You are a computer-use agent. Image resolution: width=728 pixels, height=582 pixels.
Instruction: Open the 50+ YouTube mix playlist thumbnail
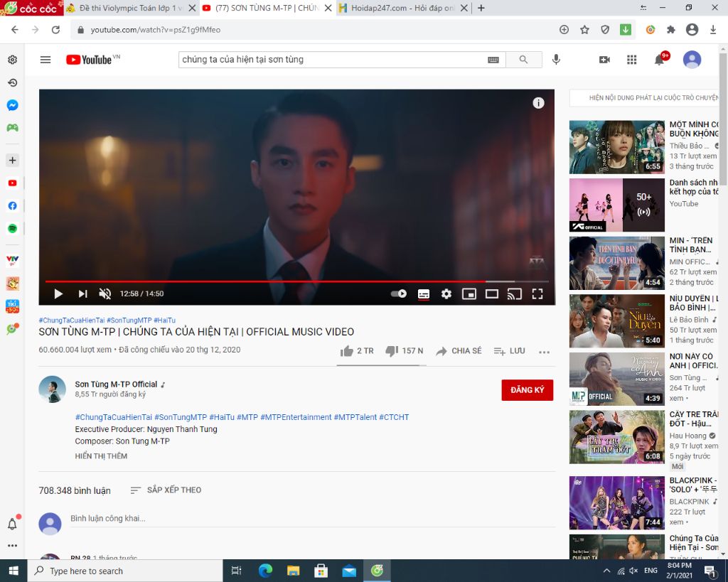point(616,205)
